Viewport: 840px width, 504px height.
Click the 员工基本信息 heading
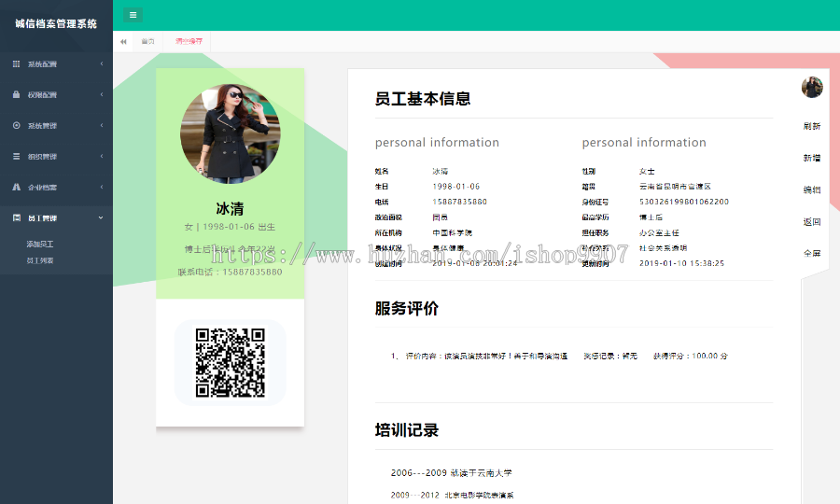pyautogui.click(x=423, y=99)
